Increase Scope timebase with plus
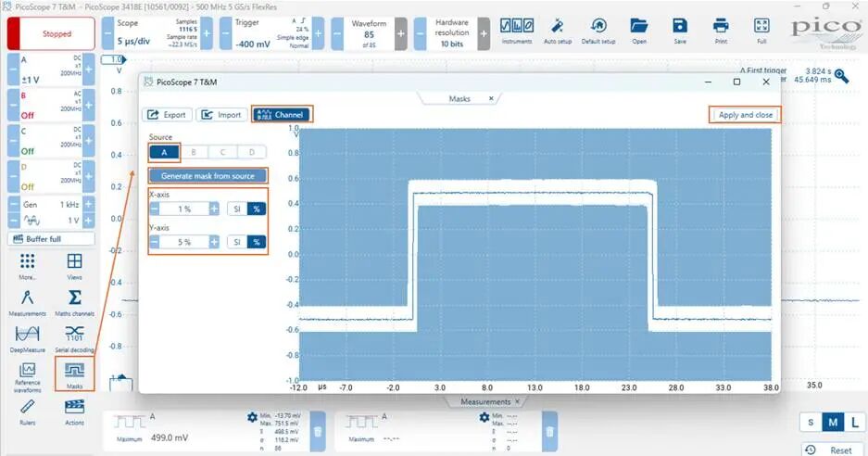 pyautogui.click(x=207, y=33)
